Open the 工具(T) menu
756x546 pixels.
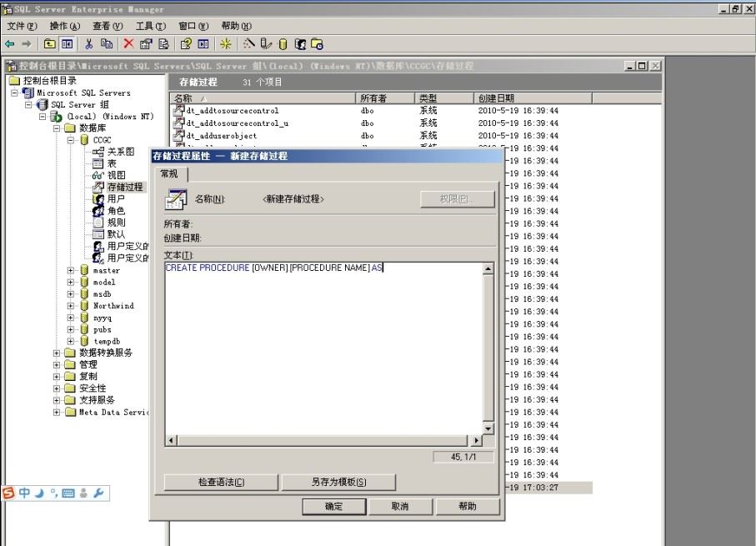click(150, 26)
